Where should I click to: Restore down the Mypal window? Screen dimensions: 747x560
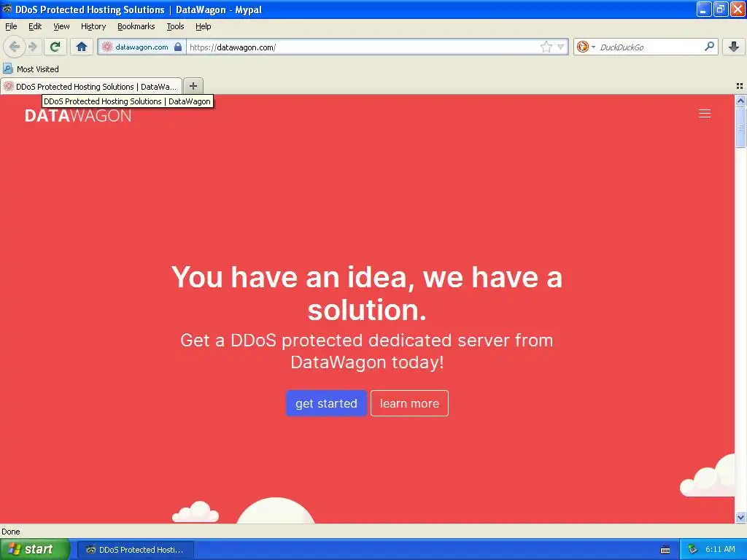(721, 9)
